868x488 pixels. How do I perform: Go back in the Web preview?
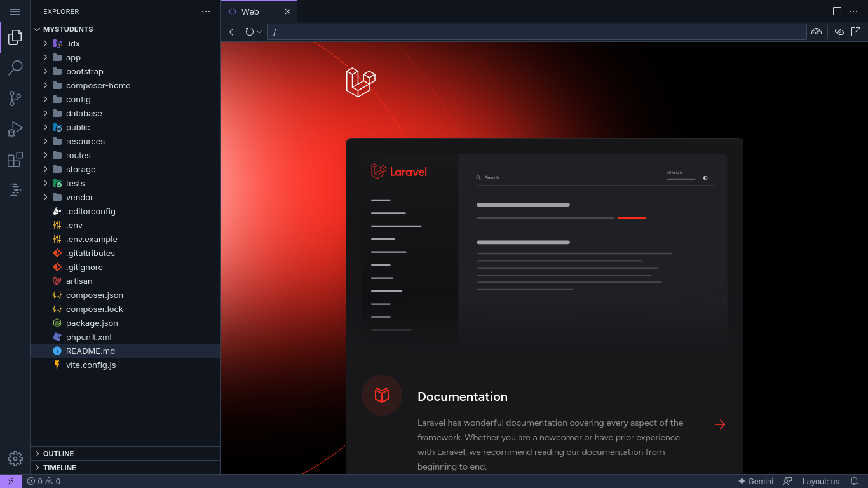[233, 32]
